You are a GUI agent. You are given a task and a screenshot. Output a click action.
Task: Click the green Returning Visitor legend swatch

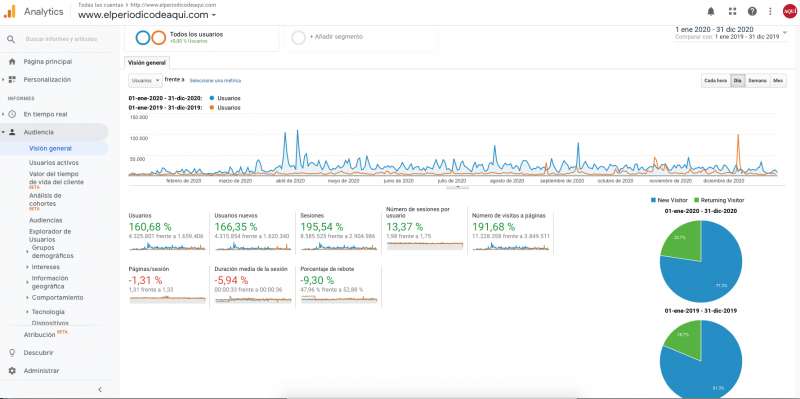[x=696, y=201]
